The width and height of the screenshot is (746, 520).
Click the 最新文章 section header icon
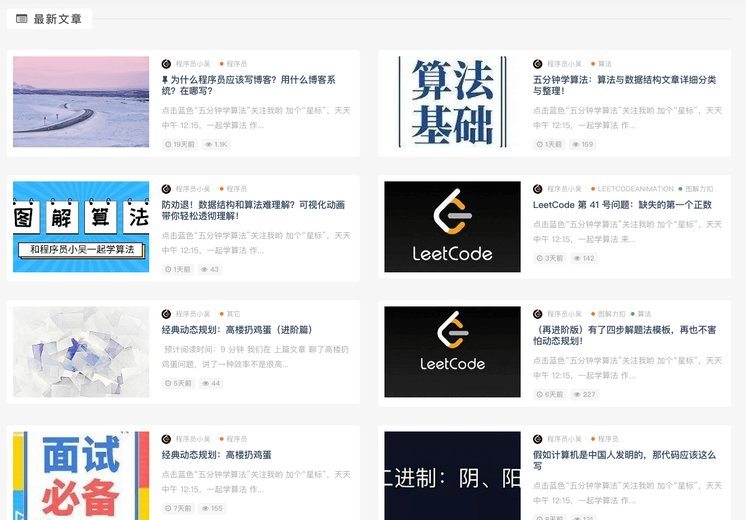click(x=21, y=19)
